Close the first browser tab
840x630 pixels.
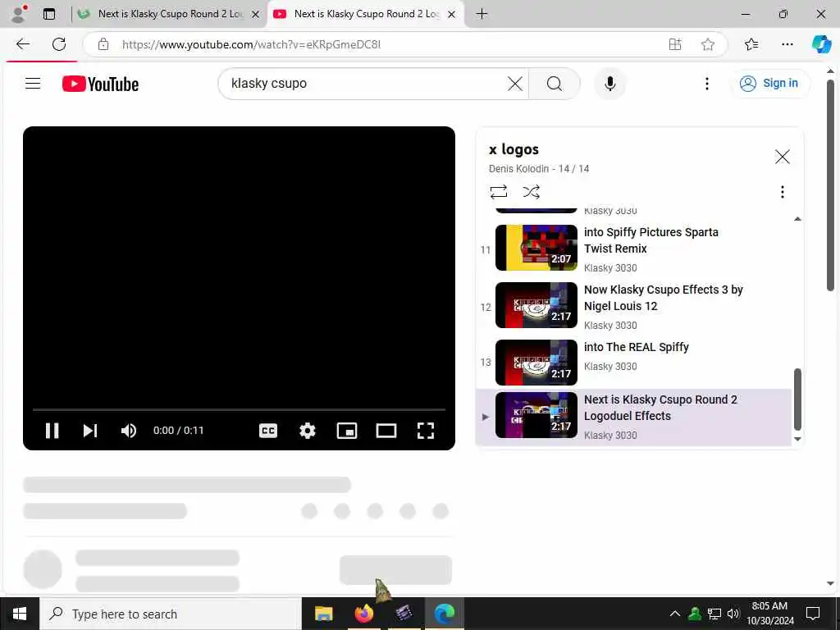256,15
